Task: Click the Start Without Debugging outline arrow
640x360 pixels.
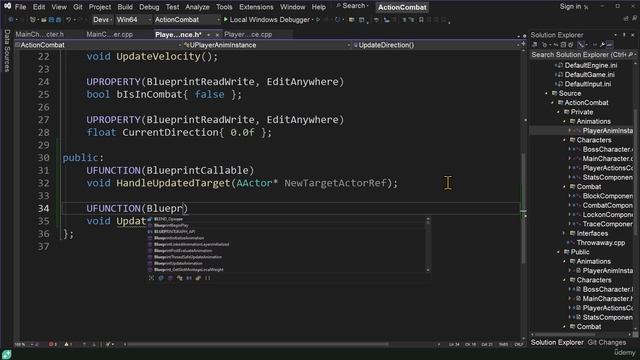Action: coord(319,20)
